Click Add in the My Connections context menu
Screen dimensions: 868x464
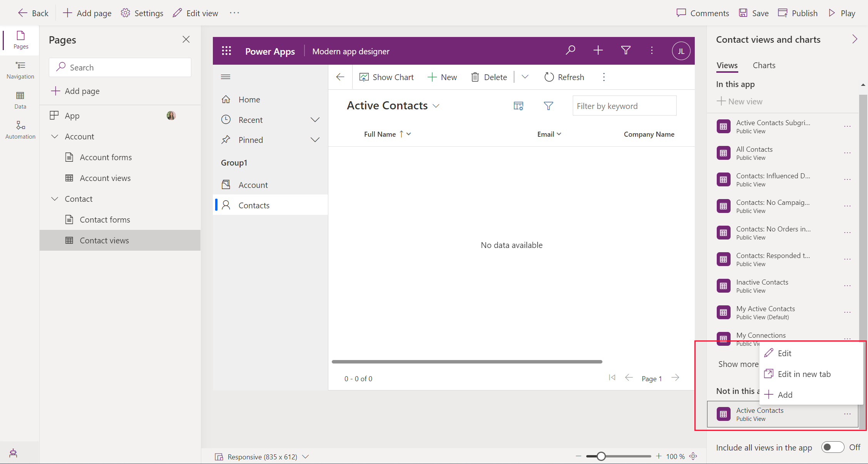[x=784, y=394]
